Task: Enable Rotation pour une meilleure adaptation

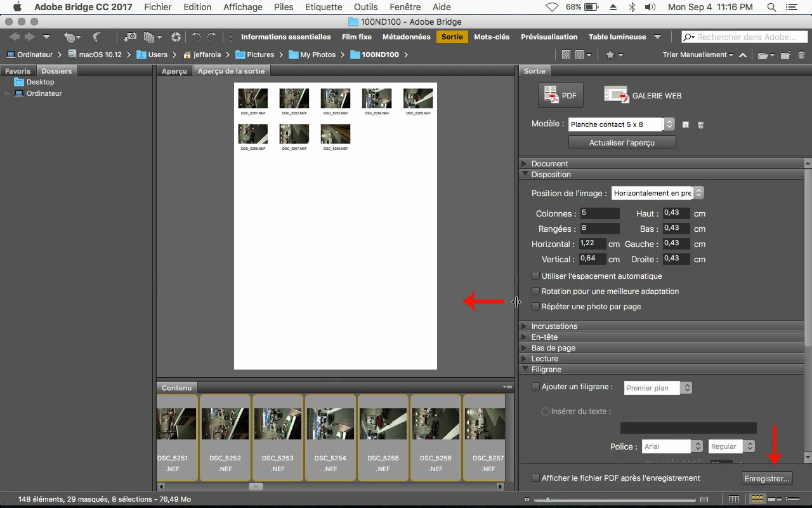Action: (x=536, y=291)
